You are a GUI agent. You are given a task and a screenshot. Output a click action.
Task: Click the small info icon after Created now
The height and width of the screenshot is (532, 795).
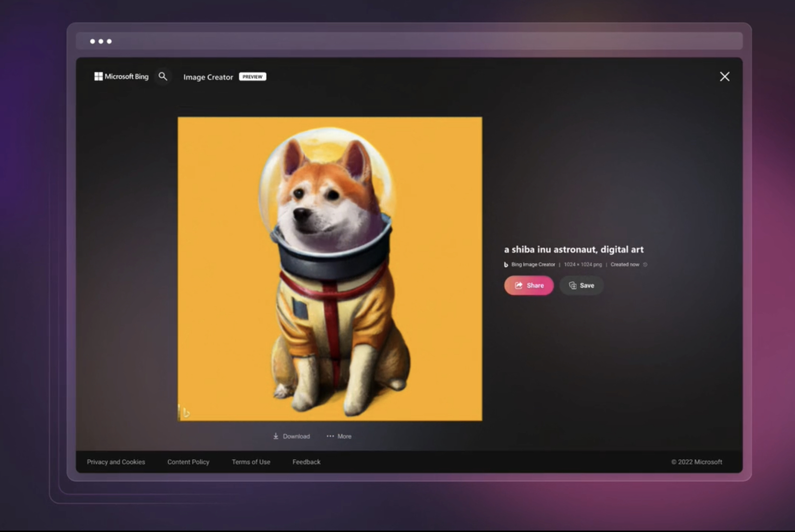[x=645, y=265]
